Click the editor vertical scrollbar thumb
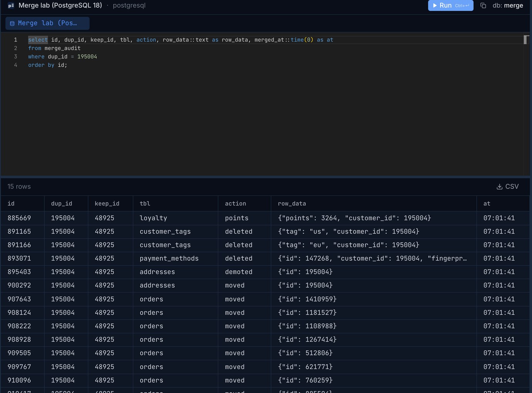Screen dimensions: 532x393 click(x=525, y=40)
